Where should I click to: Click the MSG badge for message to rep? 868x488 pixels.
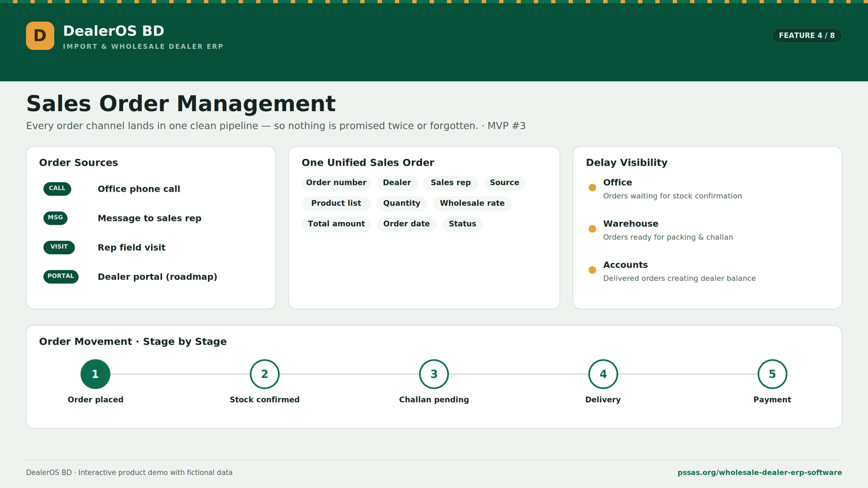coord(55,218)
